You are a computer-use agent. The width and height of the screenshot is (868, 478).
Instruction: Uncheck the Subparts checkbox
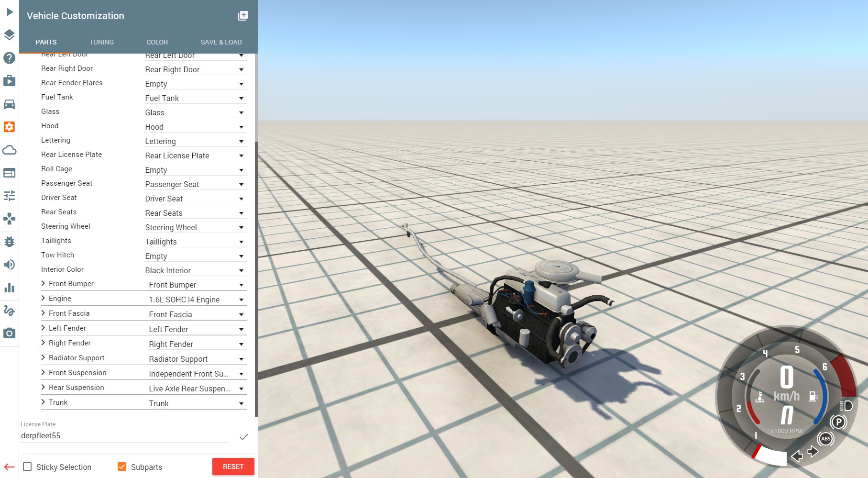pos(122,467)
